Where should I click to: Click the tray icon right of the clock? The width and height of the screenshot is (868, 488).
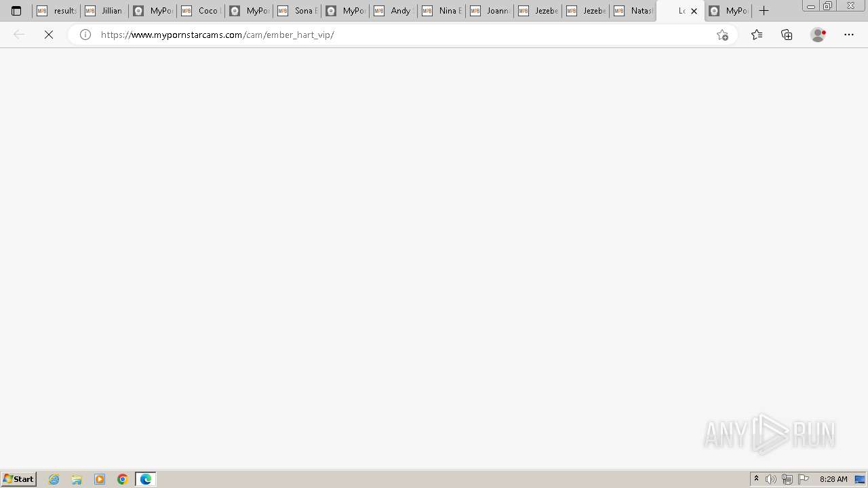[x=860, y=479]
